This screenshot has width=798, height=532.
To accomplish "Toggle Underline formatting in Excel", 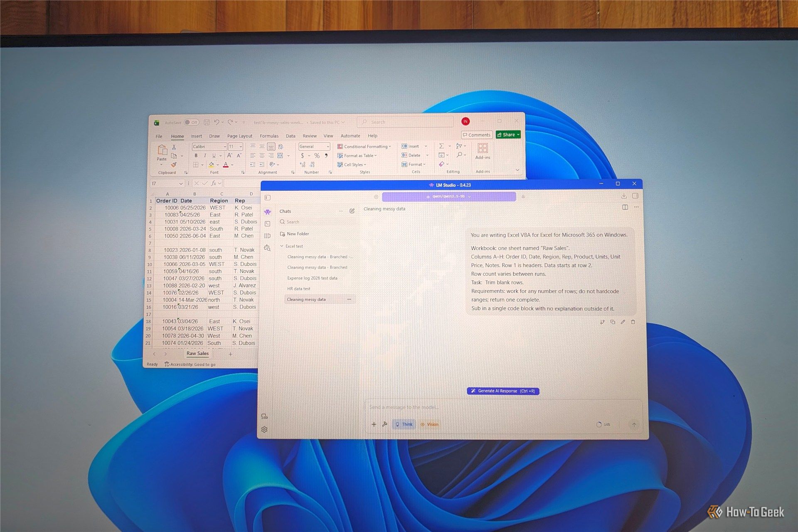I will click(214, 155).
